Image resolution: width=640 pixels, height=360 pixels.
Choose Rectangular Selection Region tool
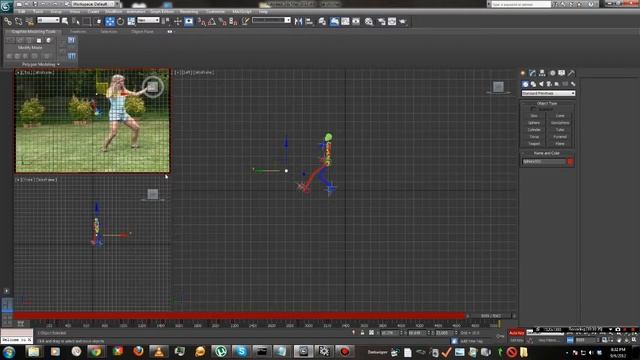point(87,21)
